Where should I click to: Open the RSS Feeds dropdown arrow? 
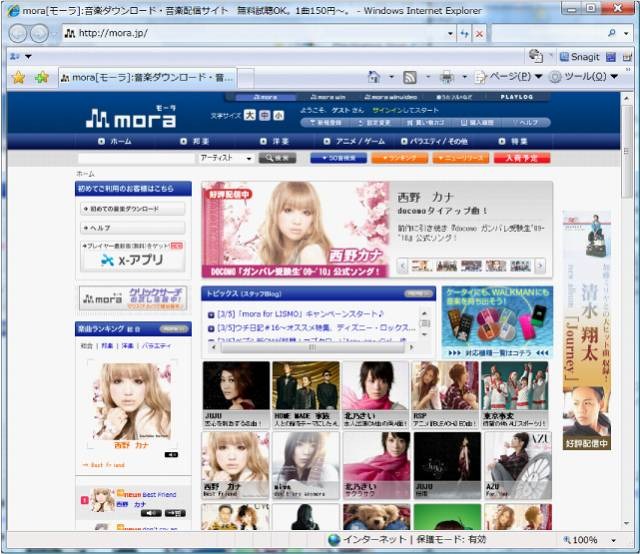[428, 77]
